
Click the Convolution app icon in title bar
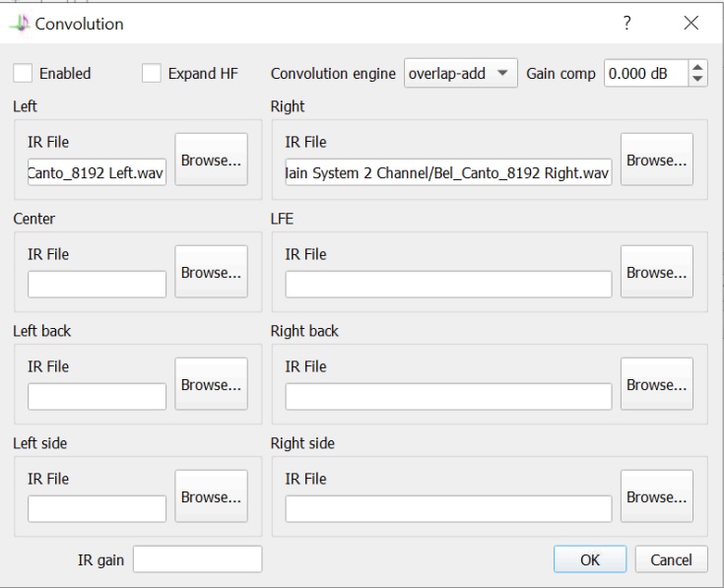[20, 24]
